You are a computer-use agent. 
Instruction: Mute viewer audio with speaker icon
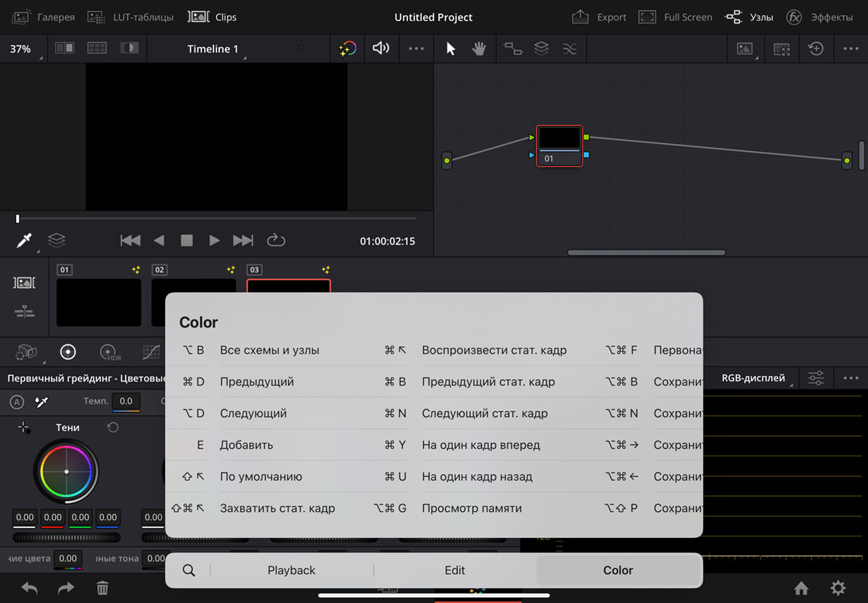coord(380,48)
